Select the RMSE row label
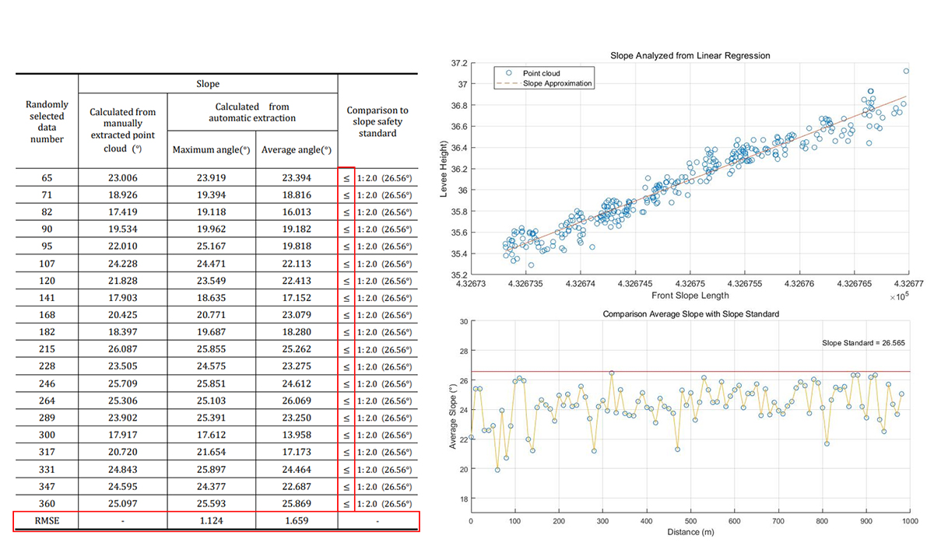 46,521
